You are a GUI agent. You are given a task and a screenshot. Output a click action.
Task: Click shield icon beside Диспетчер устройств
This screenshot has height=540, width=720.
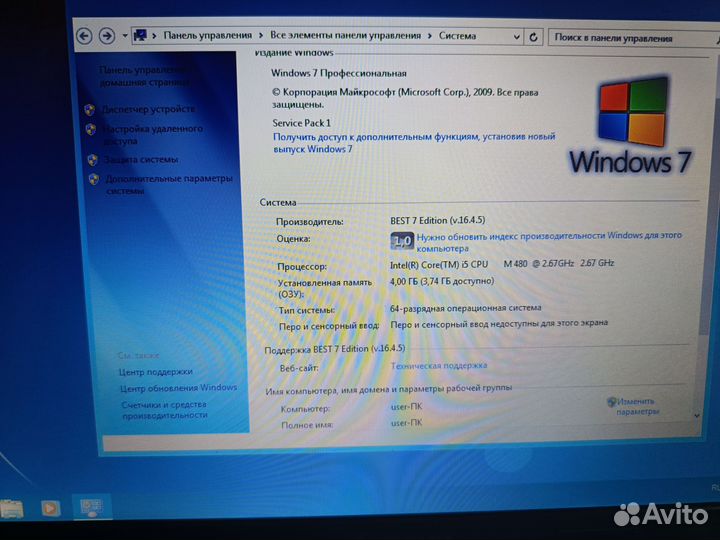pos(90,110)
